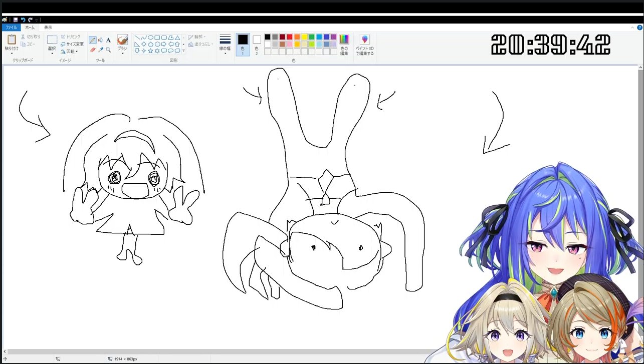The image size is (644, 364).
Task: Open the Customize Quick Access Toolbar arrow
Action: click(x=37, y=20)
